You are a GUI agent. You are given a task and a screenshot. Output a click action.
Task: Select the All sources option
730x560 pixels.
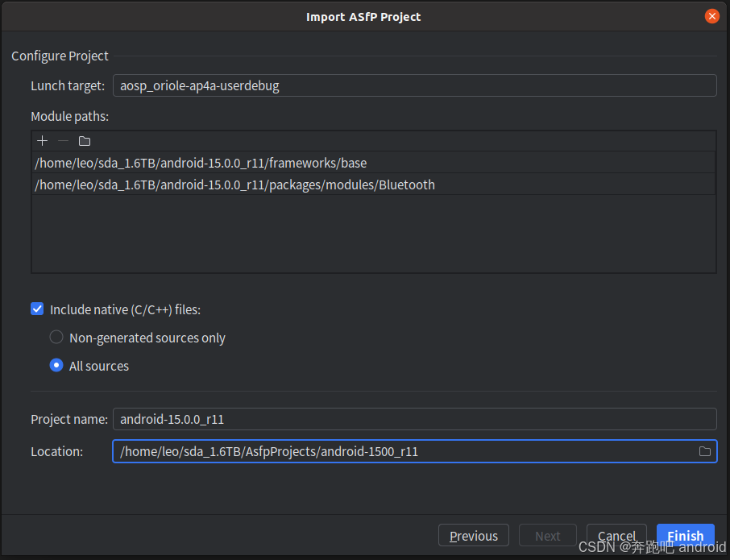[x=56, y=365]
